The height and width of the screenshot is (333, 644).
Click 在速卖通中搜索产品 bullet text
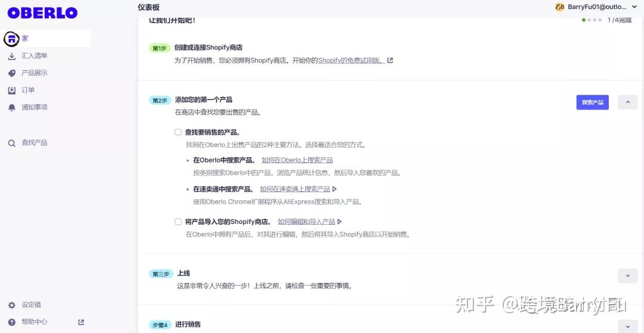tap(224, 189)
